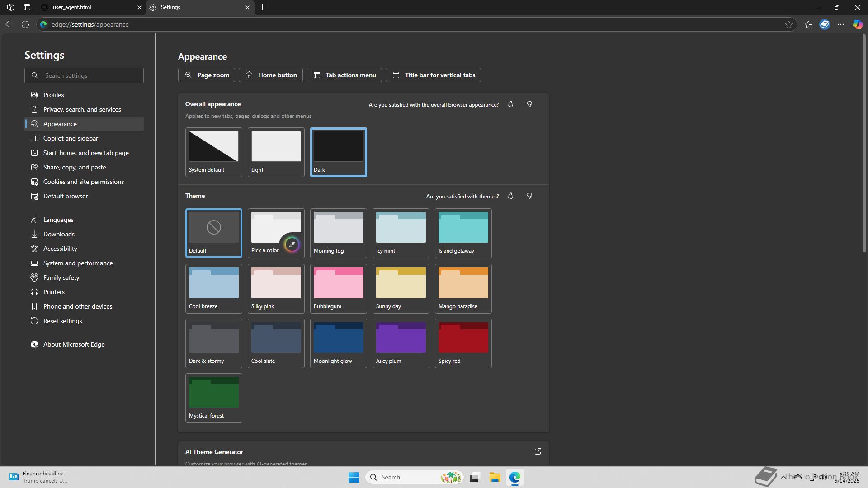Image resolution: width=868 pixels, height=488 pixels.
Task: Open the AI Theme Generator external link icon
Action: click(538, 451)
